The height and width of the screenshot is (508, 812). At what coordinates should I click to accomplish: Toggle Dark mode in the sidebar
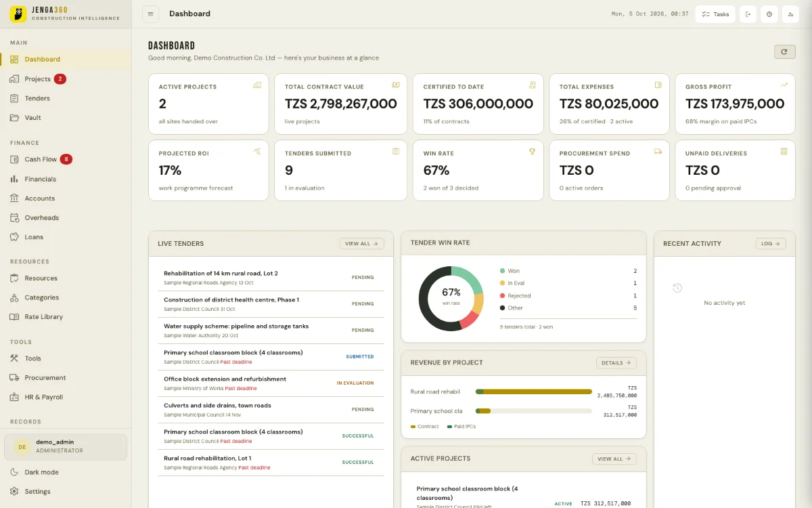tap(66, 472)
